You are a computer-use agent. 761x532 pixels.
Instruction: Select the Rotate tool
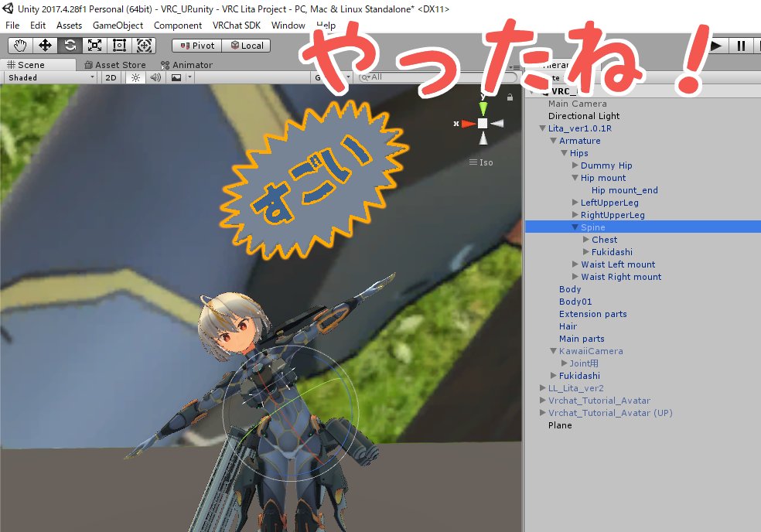pos(70,46)
